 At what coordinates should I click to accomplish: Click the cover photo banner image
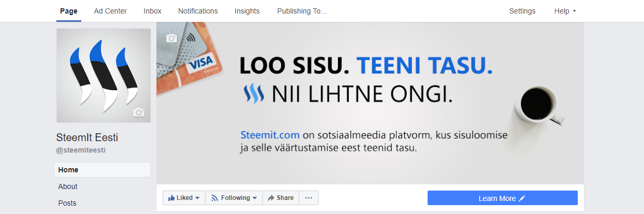[370, 103]
